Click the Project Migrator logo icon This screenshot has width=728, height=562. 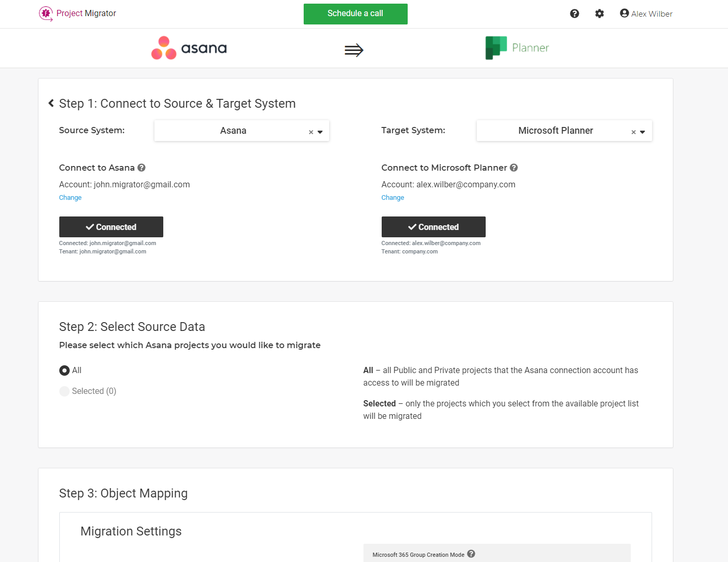point(46,14)
